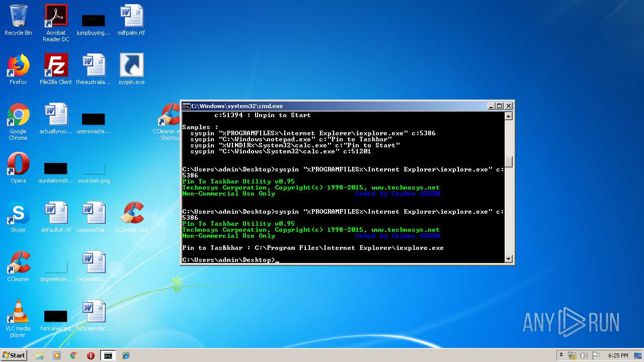The width and height of the screenshot is (644, 362).
Task: Open Windows Explorer from taskbar
Action: (x=40, y=355)
